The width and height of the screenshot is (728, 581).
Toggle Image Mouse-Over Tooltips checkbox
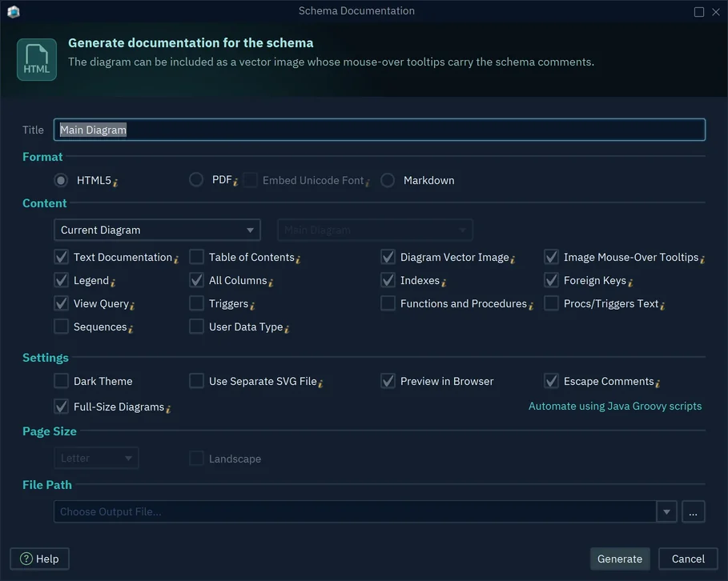point(551,257)
